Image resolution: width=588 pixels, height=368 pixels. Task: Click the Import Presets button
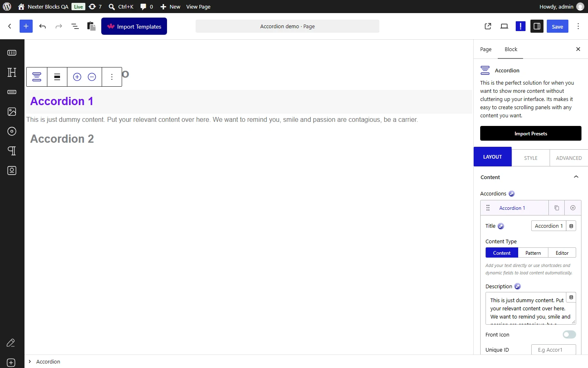coord(531,133)
